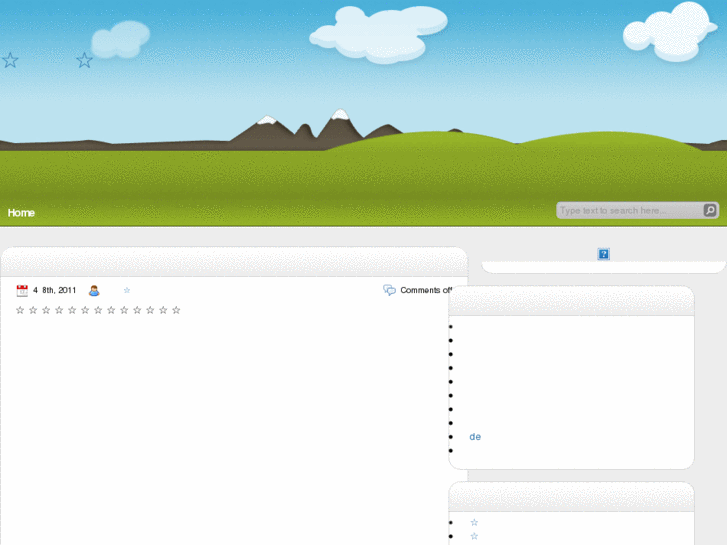Screen dimensions: 727x545
Task: Click the post author user icon
Action: 94,290
